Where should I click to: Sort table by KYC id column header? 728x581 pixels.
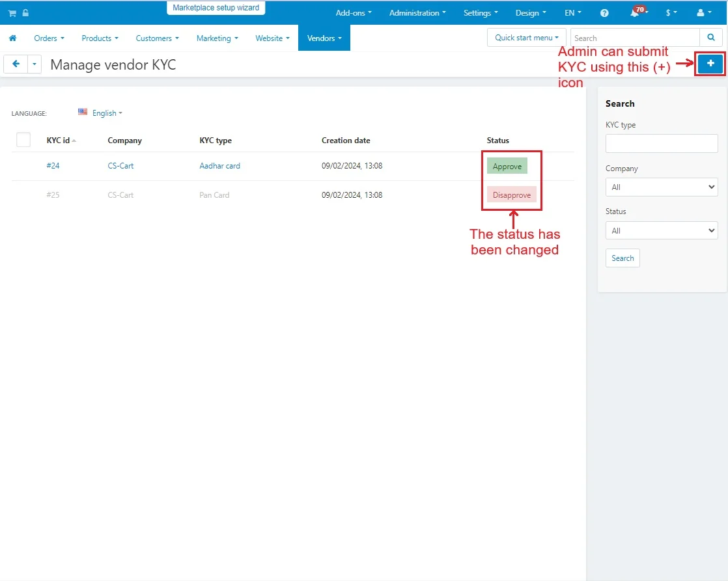pos(59,141)
